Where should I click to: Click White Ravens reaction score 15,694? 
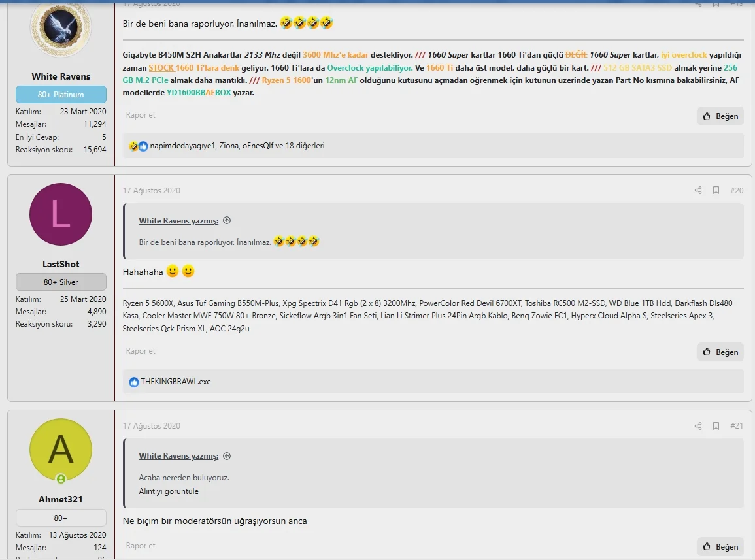pos(95,149)
